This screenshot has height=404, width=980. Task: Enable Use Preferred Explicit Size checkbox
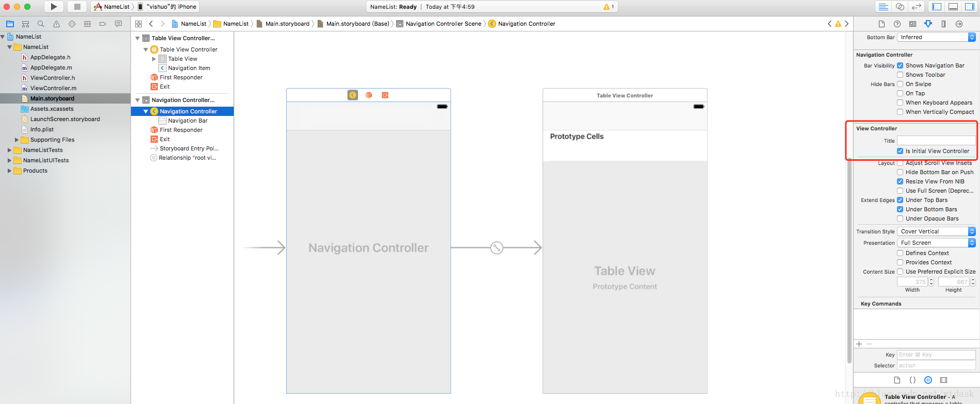(x=900, y=272)
